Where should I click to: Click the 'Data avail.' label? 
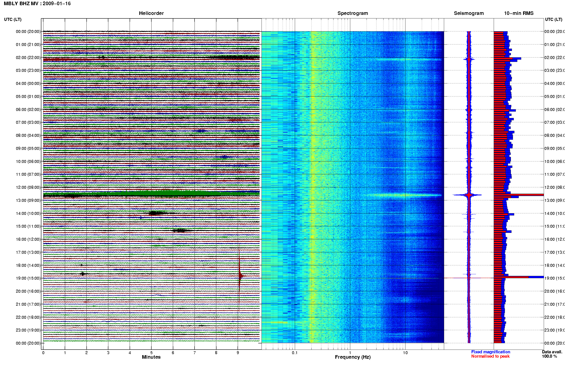[552, 352]
